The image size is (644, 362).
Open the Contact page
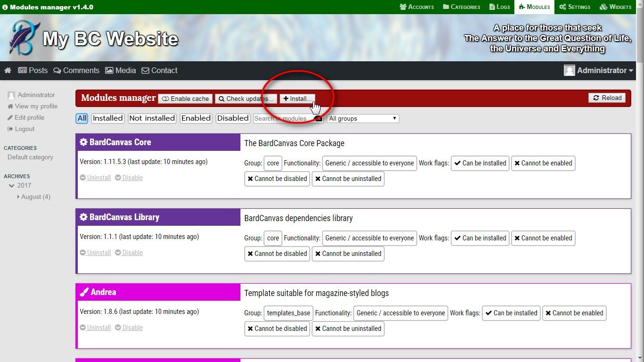pos(159,70)
